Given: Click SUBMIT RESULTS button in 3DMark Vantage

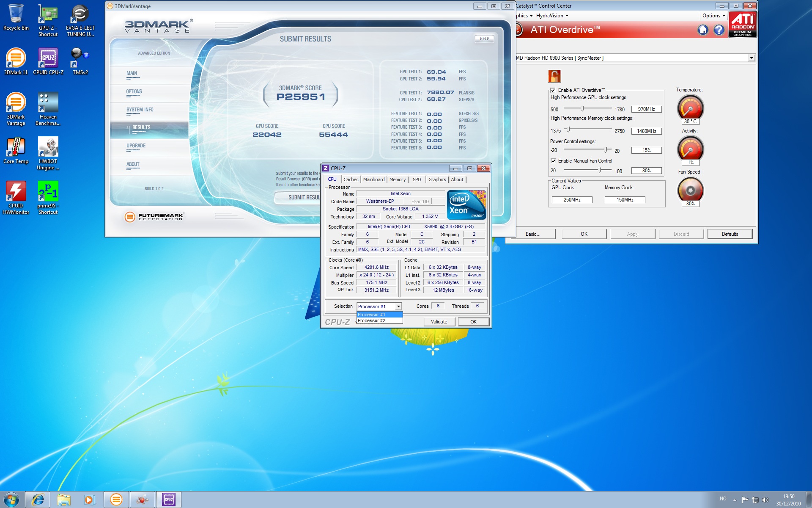Looking at the screenshot, I should tap(298, 198).
